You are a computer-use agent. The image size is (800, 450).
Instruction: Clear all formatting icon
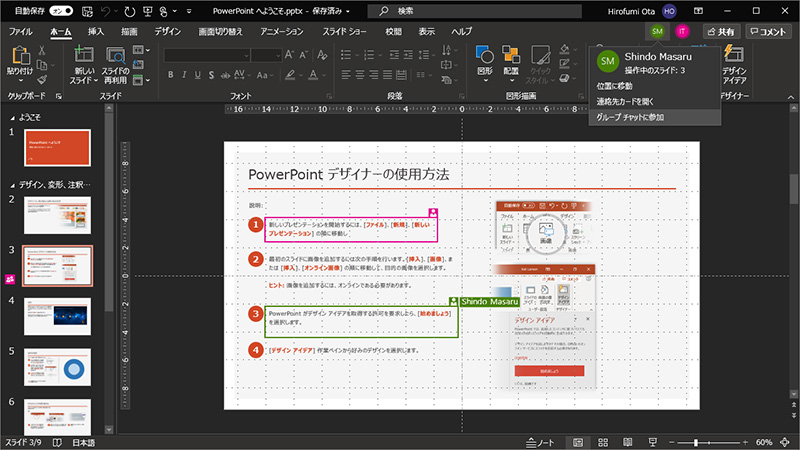click(x=322, y=55)
